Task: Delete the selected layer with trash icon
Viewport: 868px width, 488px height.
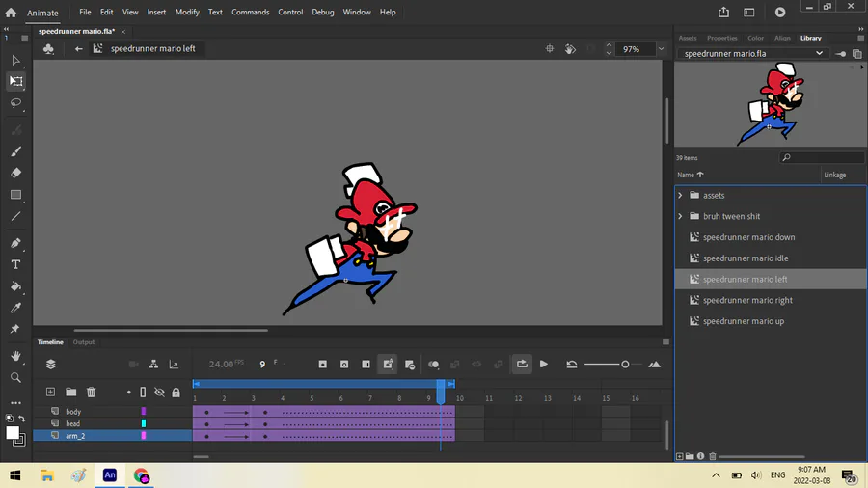Action: click(92, 392)
